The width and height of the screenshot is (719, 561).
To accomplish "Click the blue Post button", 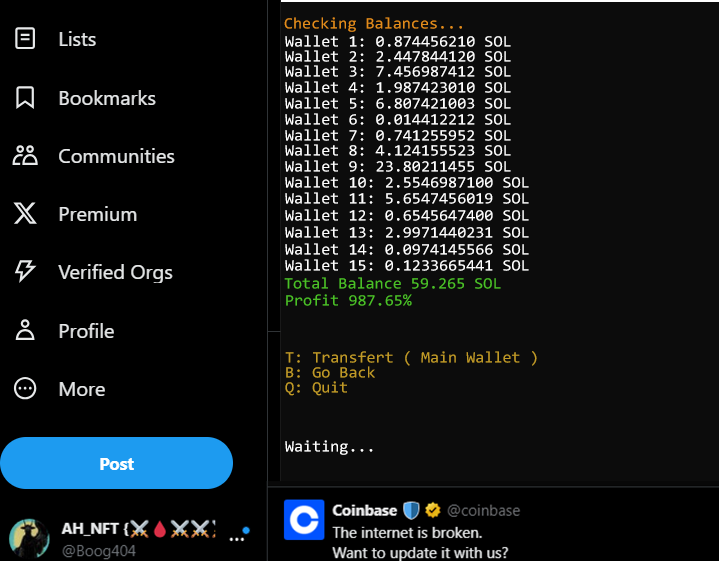I will pos(116,463).
